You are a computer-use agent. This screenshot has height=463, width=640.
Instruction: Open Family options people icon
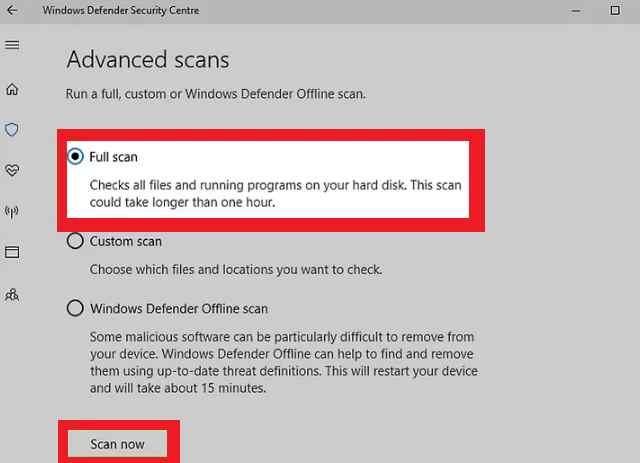[x=12, y=295]
